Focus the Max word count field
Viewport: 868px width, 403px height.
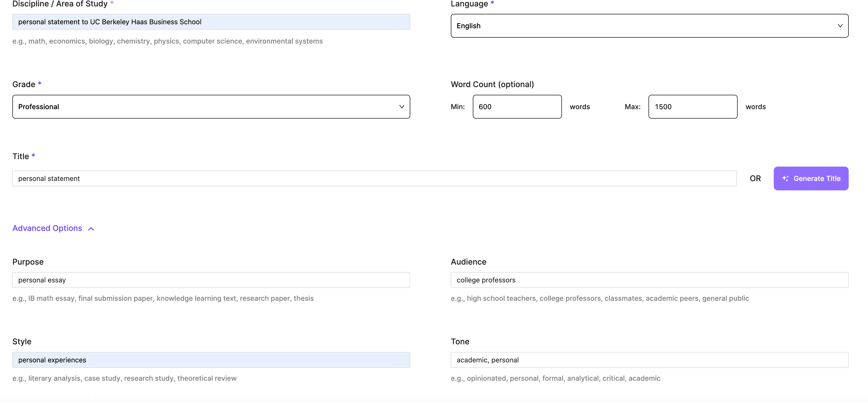(693, 107)
